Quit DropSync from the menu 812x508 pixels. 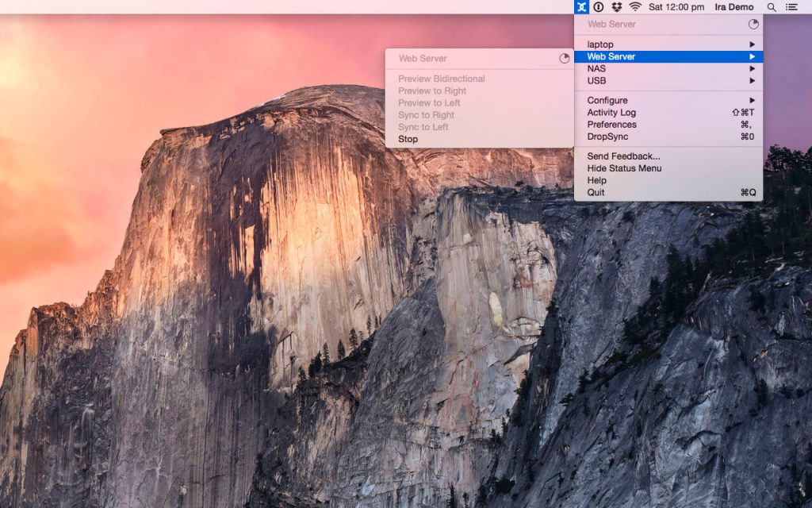click(x=596, y=193)
